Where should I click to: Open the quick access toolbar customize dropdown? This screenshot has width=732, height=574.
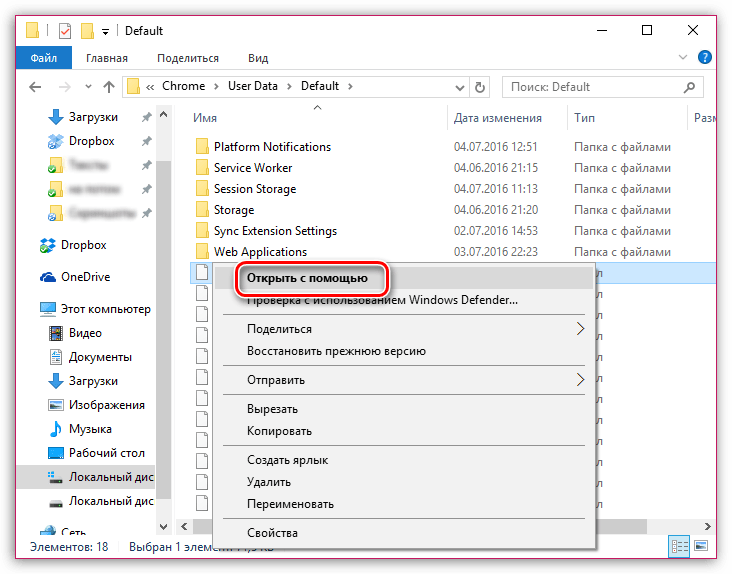pyautogui.click(x=106, y=32)
